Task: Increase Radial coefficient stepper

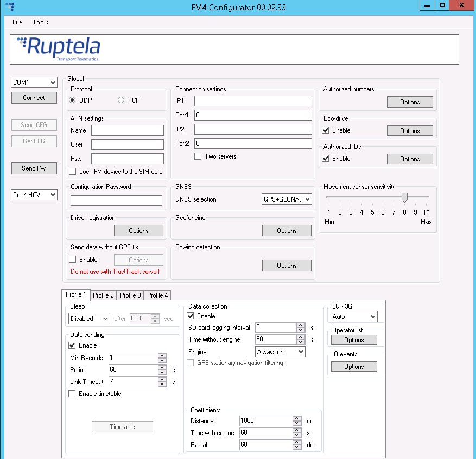Action: coord(297,442)
